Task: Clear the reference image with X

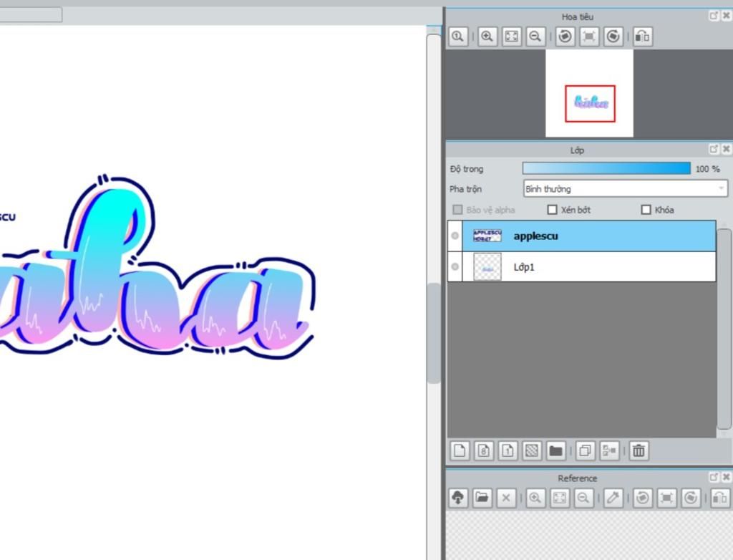Action: [x=506, y=498]
